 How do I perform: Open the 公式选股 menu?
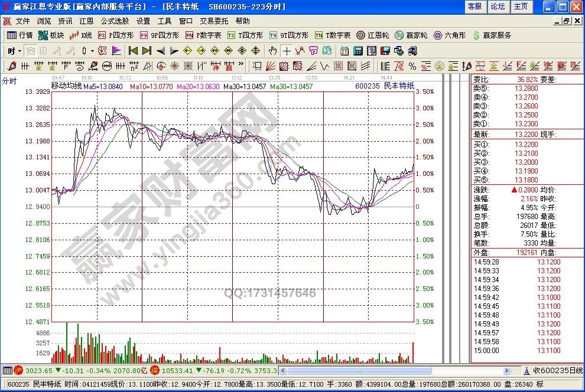click(x=115, y=21)
